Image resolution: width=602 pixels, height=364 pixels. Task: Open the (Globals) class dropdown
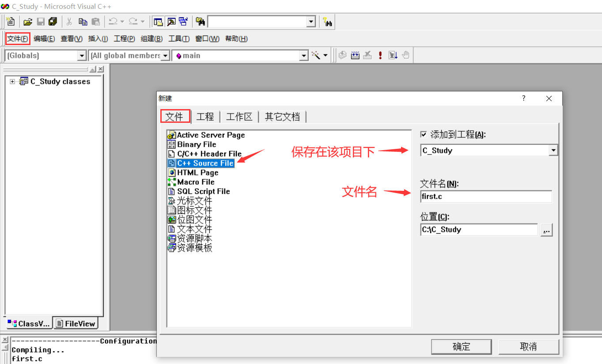(x=81, y=56)
